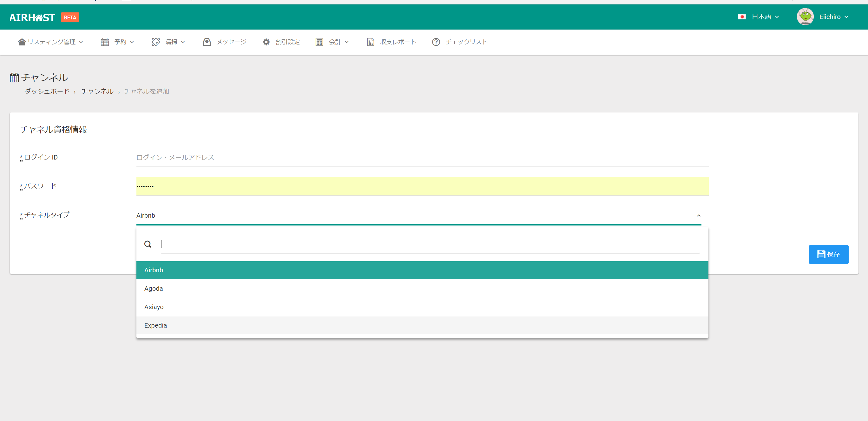Click the AirHost logo
This screenshot has height=421, width=868.
(32, 17)
